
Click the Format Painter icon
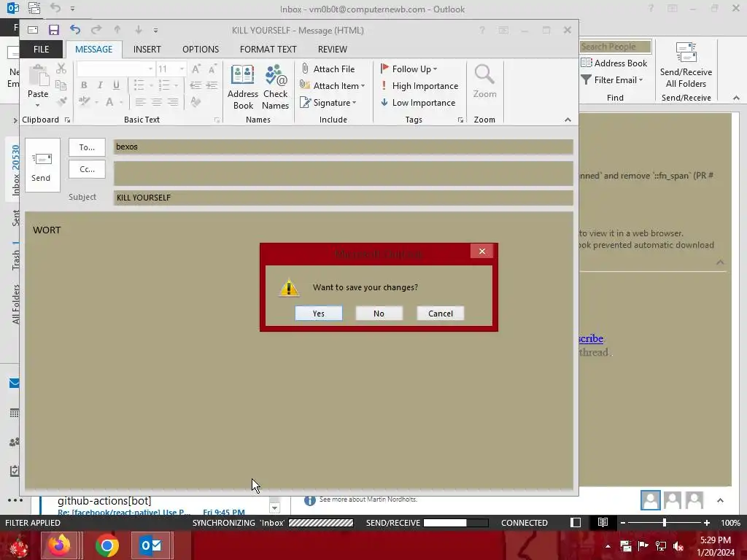point(61,101)
